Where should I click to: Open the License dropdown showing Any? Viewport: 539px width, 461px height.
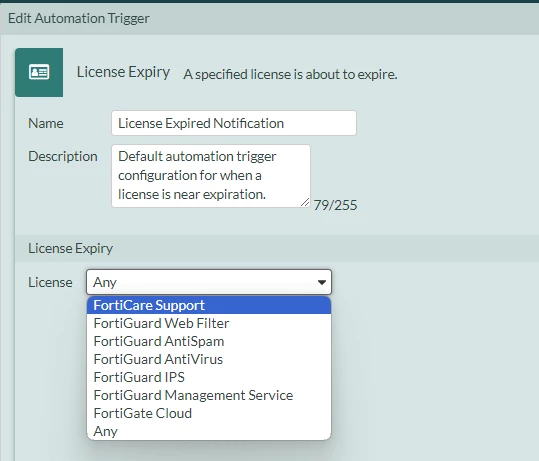click(209, 282)
